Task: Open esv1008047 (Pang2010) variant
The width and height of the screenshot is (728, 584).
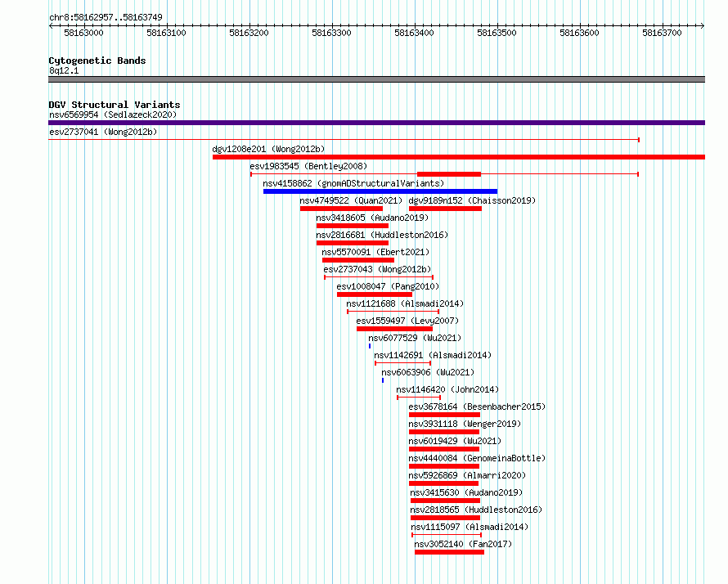Action: [x=388, y=286]
